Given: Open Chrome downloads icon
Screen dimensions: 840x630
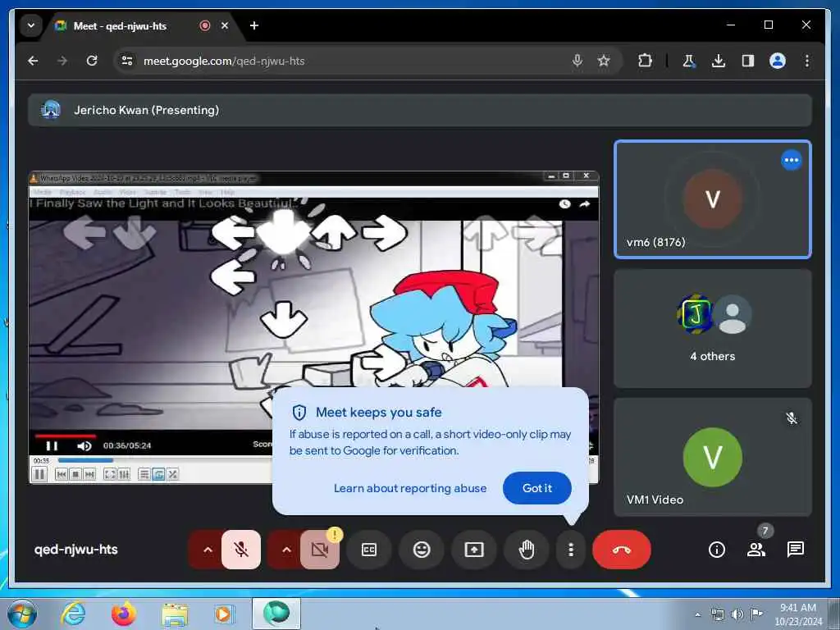Looking at the screenshot, I should pos(719,61).
